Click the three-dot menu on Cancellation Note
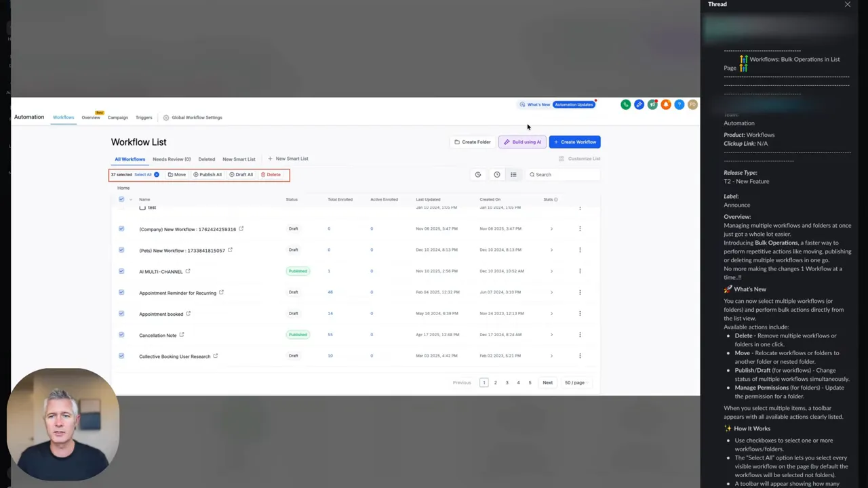Viewport: 868px width, 488px height. (580, 334)
